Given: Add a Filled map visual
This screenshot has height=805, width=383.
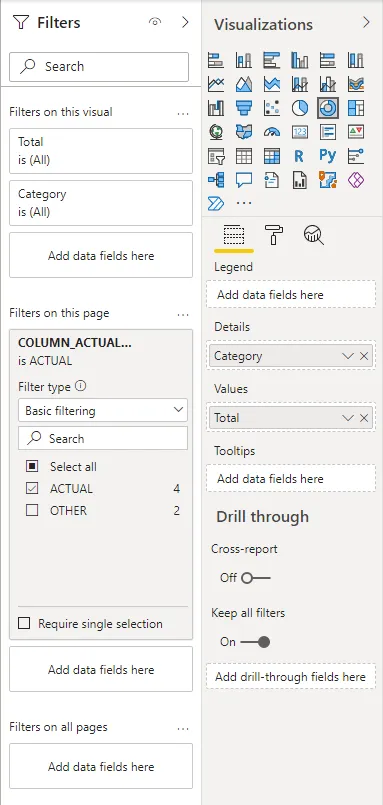Looking at the screenshot, I should 244,132.
